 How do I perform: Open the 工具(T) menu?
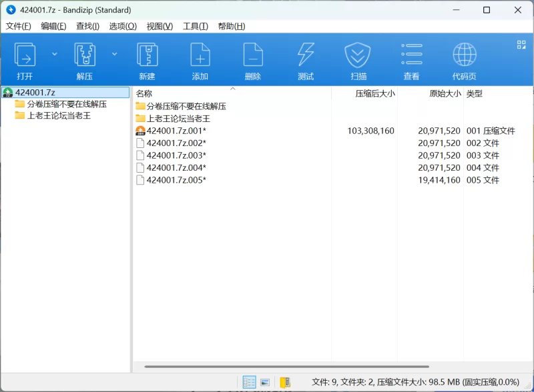(x=196, y=26)
